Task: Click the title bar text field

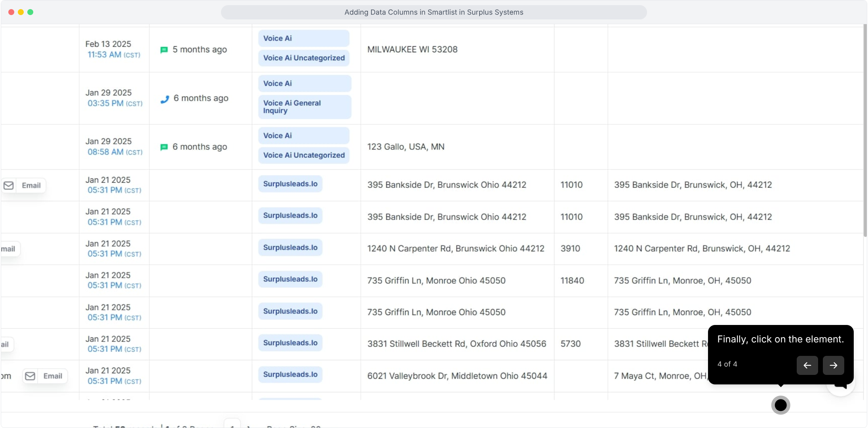Action: click(434, 12)
